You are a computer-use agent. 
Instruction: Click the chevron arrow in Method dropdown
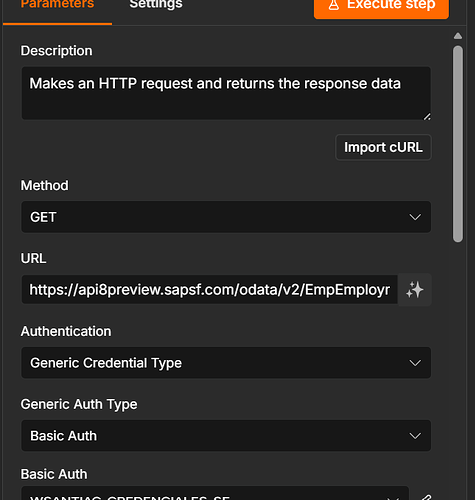[415, 217]
